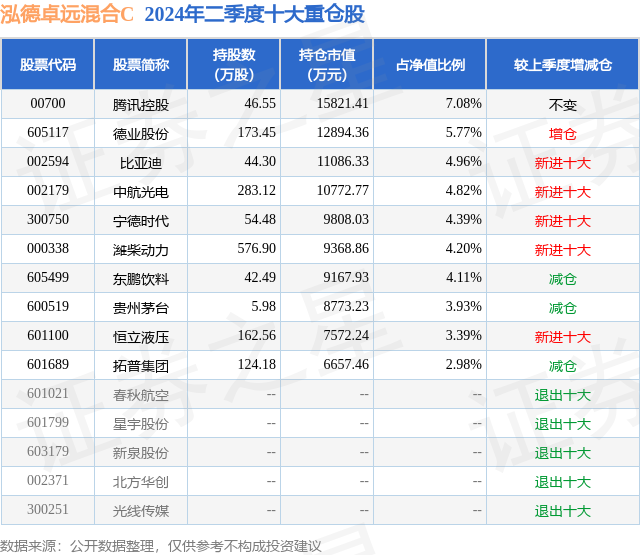Select the 拓普集团 stock name
This screenshot has width=640, height=555.
[141, 366]
